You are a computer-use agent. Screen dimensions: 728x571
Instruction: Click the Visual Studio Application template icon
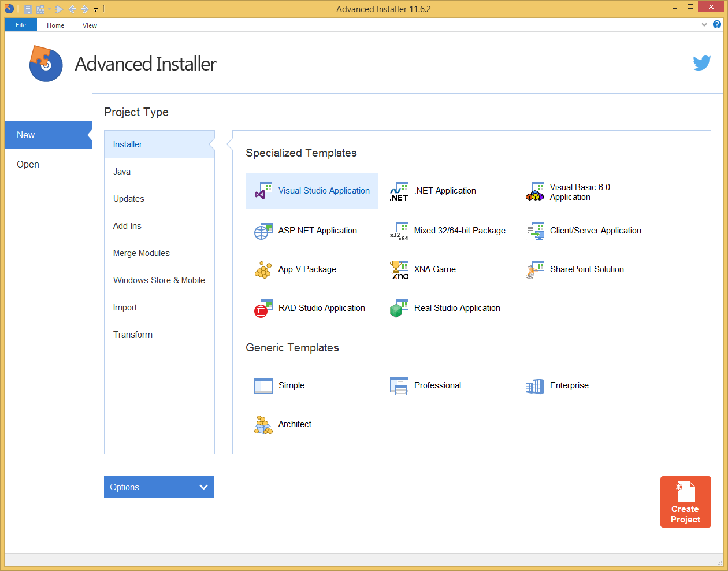tap(263, 191)
